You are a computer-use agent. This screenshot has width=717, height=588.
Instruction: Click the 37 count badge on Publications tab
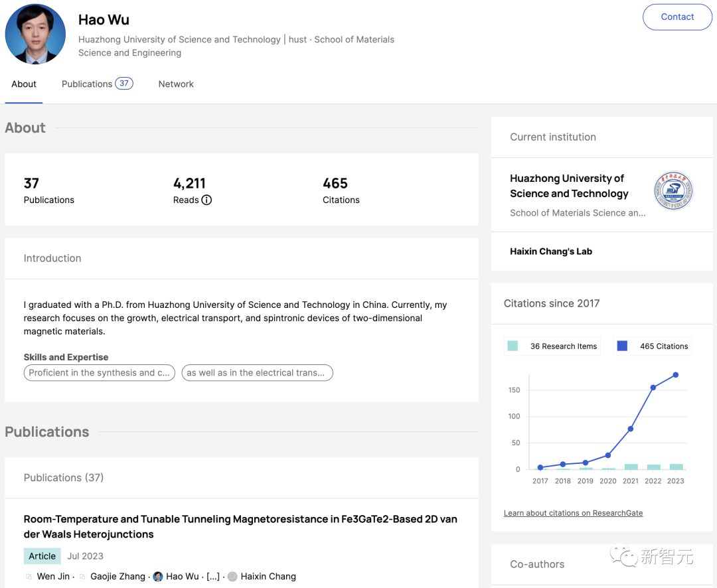(x=124, y=83)
